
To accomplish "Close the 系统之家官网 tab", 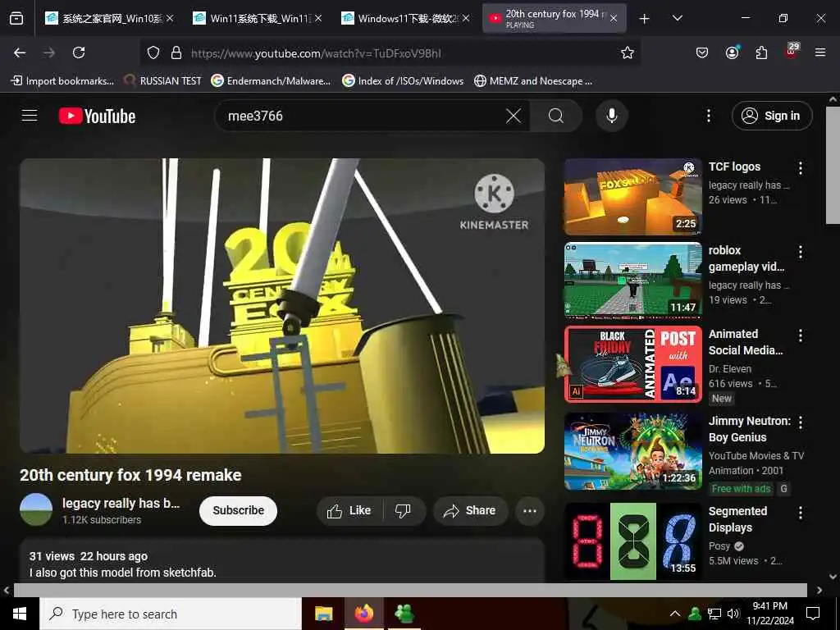I will coord(170,18).
